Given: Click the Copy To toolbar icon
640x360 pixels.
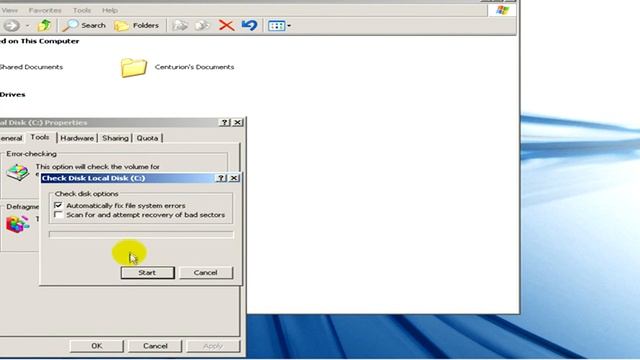Looking at the screenshot, I should (x=202, y=26).
